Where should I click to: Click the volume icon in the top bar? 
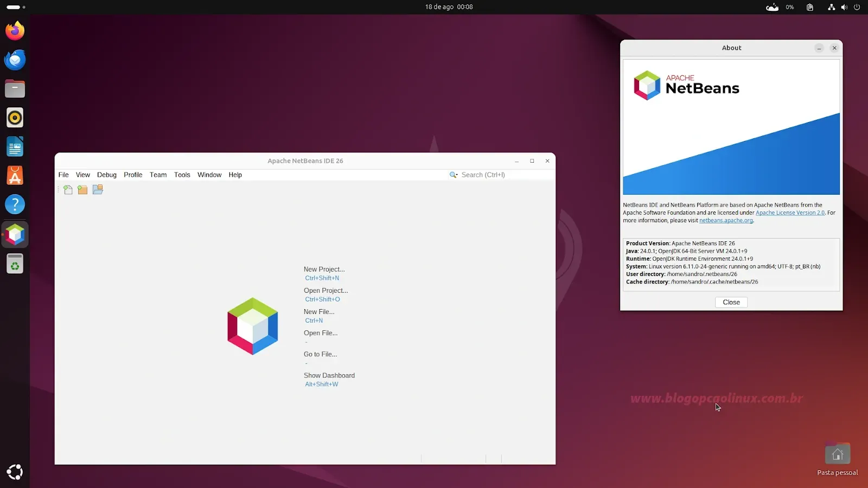[x=844, y=7]
